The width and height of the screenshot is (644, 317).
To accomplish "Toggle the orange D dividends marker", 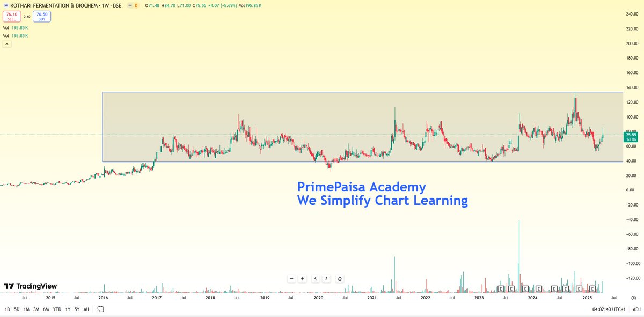I will 135,5.
